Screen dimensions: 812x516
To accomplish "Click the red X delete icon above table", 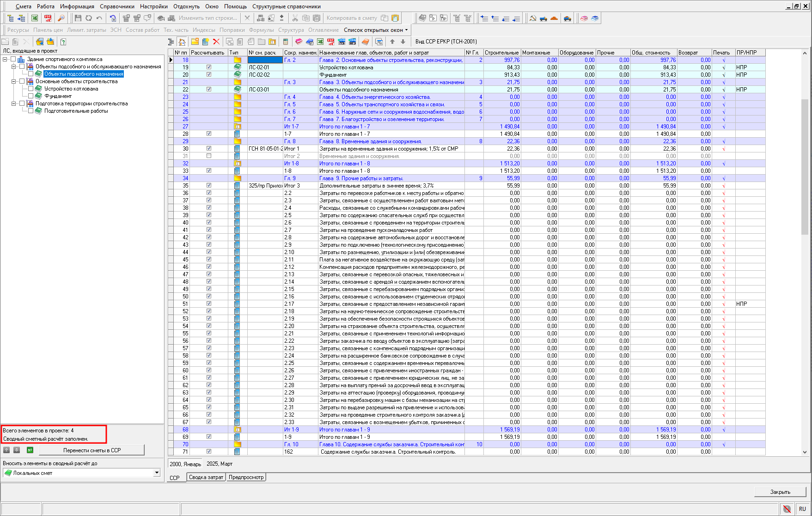I will [216, 42].
